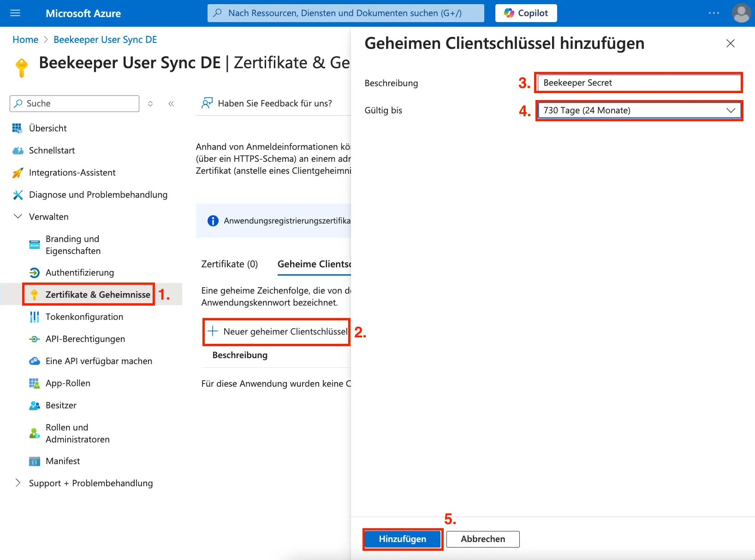The width and height of the screenshot is (755, 560).
Task: Open Branding und Eigenschaften icon
Action: 35,245
